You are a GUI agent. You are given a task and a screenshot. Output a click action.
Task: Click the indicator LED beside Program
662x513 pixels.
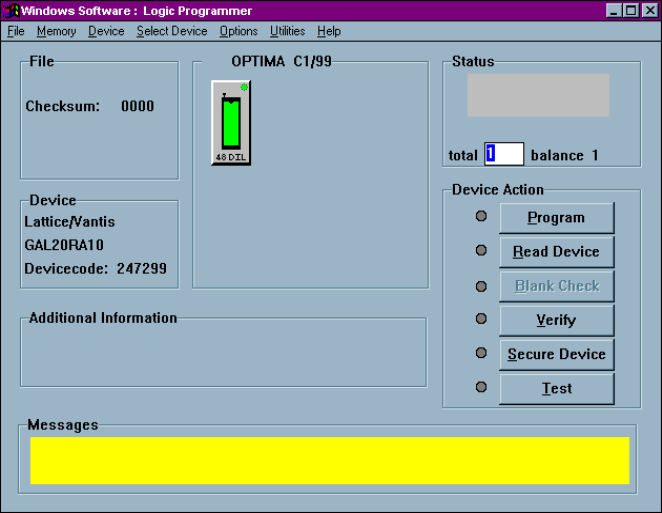pyautogui.click(x=481, y=217)
